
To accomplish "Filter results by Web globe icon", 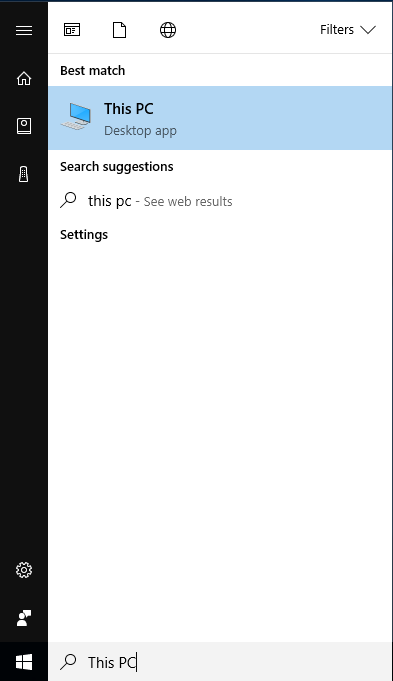I will (x=168, y=30).
